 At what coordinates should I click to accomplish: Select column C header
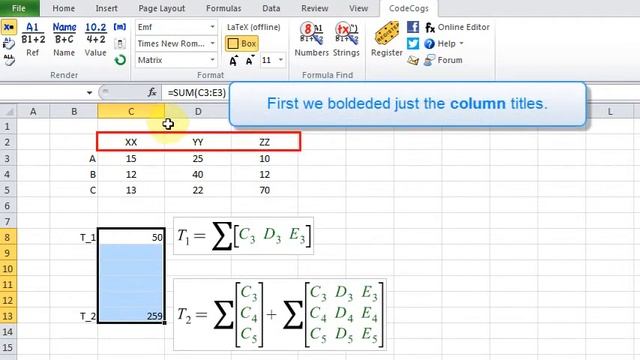click(131, 111)
